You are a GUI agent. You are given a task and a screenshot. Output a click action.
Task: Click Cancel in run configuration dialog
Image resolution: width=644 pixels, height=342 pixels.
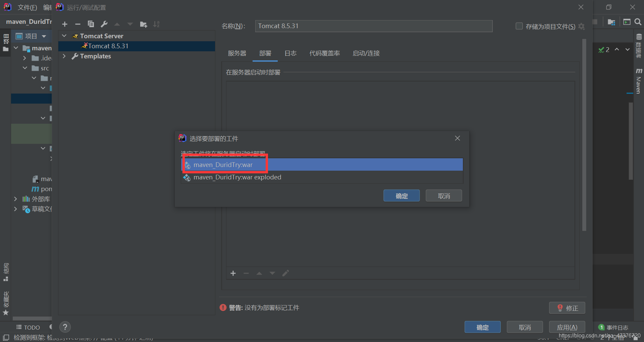coord(525,327)
